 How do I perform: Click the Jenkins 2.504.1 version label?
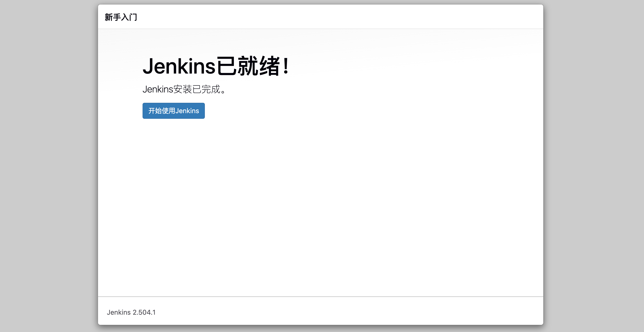[x=131, y=312]
